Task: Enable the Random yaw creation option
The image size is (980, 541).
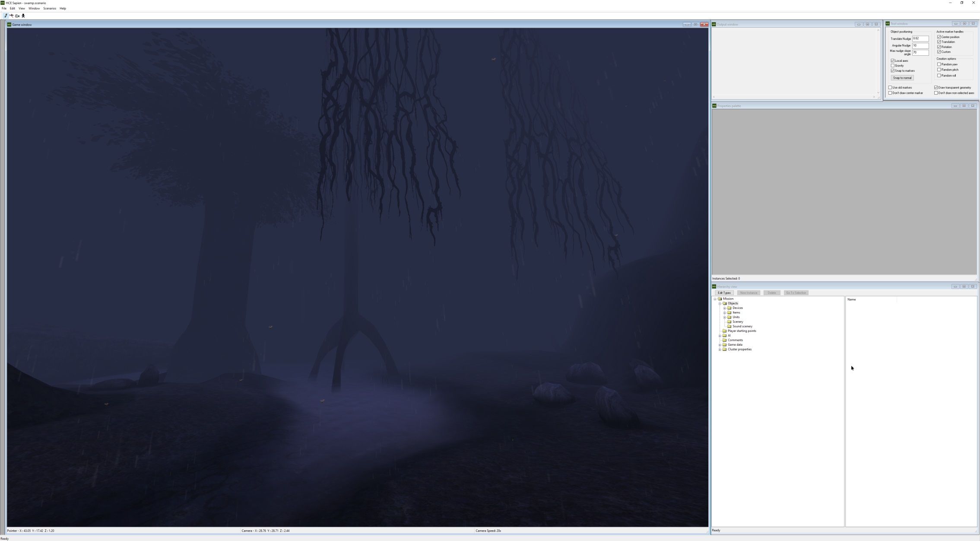Action: [x=939, y=64]
